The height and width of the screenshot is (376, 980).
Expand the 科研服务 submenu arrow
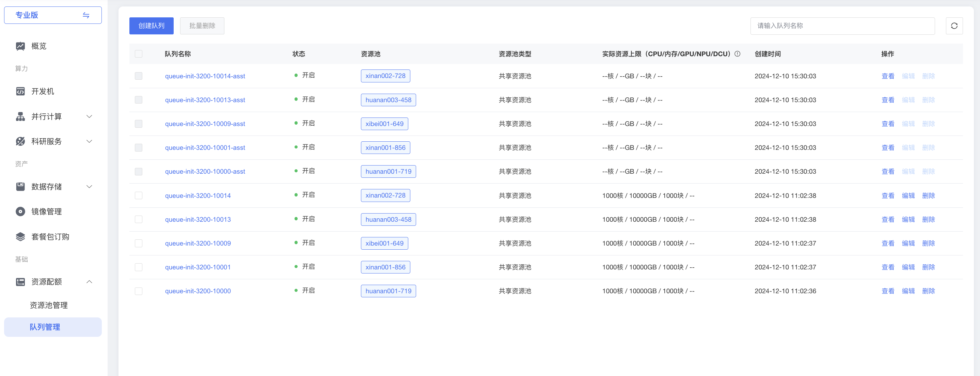(90, 142)
